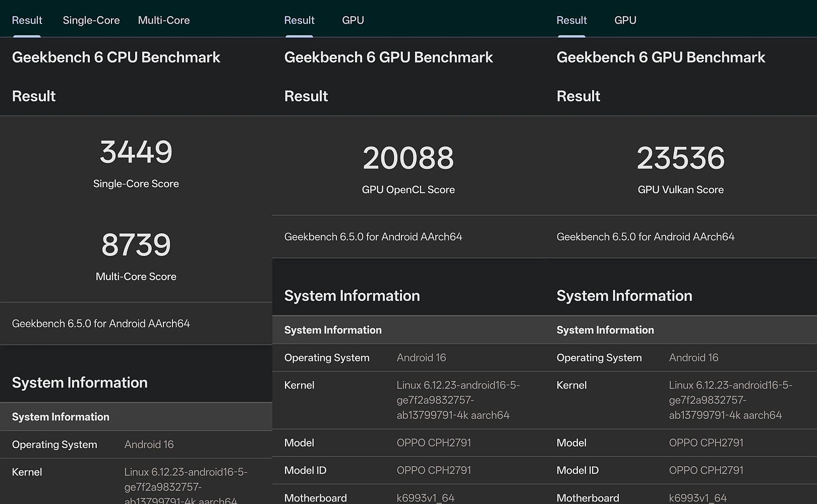
Task: Click the large 'System Information' heading in the OpenCL panel
Action: pos(352,296)
